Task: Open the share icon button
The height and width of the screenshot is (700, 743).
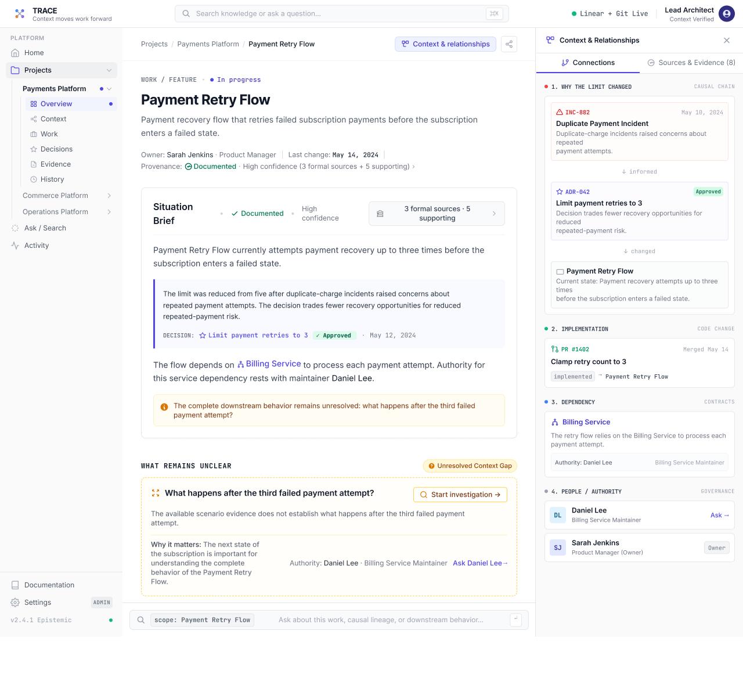Action: 509,44
